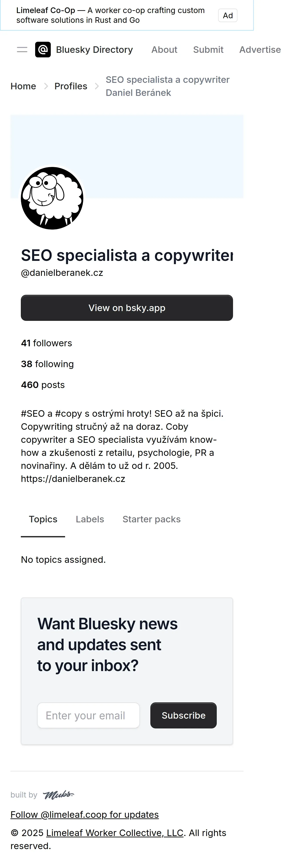Viewport: 289px width, 868px height.
Task: Open the Submit page
Action: coord(208,50)
